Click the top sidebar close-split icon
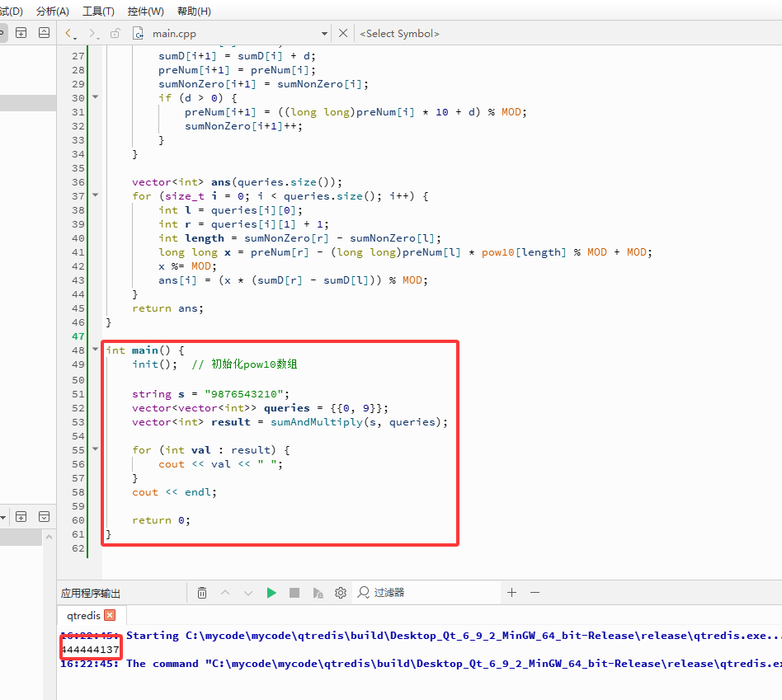Screen dimensions: 782x700 click(44, 33)
